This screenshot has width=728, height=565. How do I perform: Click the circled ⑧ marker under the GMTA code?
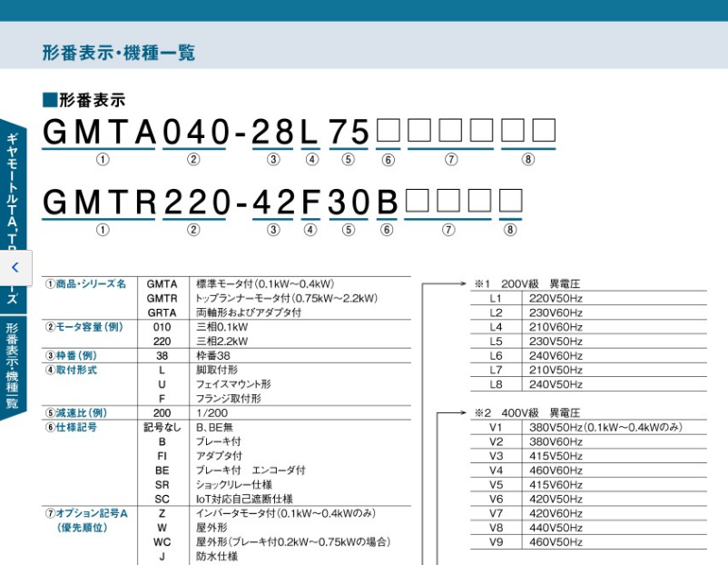click(x=528, y=160)
